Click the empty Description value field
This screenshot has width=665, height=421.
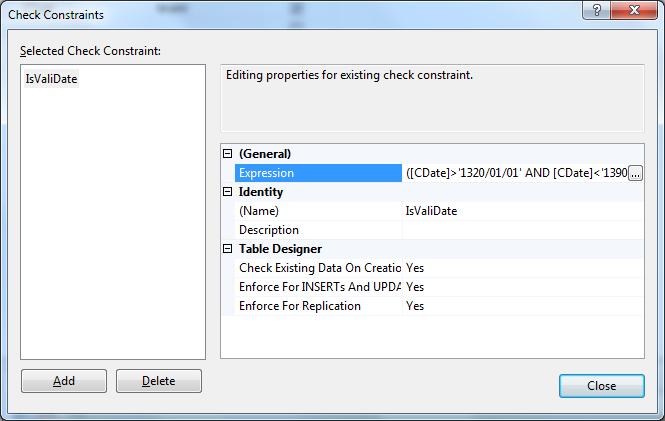[x=520, y=230]
